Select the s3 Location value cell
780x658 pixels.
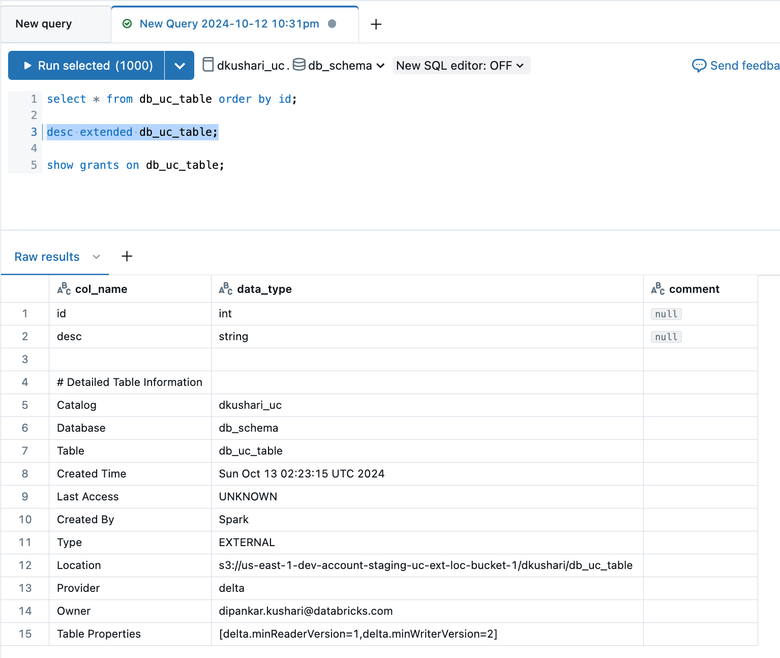pyautogui.click(x=425, y=565)
